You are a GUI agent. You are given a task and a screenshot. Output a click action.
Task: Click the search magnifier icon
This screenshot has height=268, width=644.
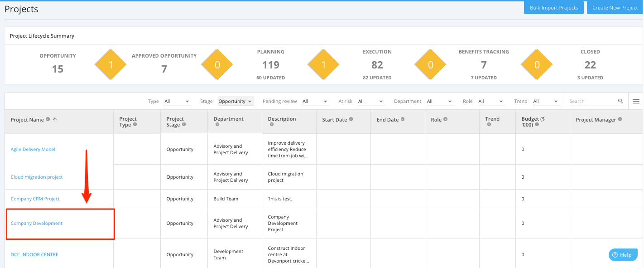620,101
